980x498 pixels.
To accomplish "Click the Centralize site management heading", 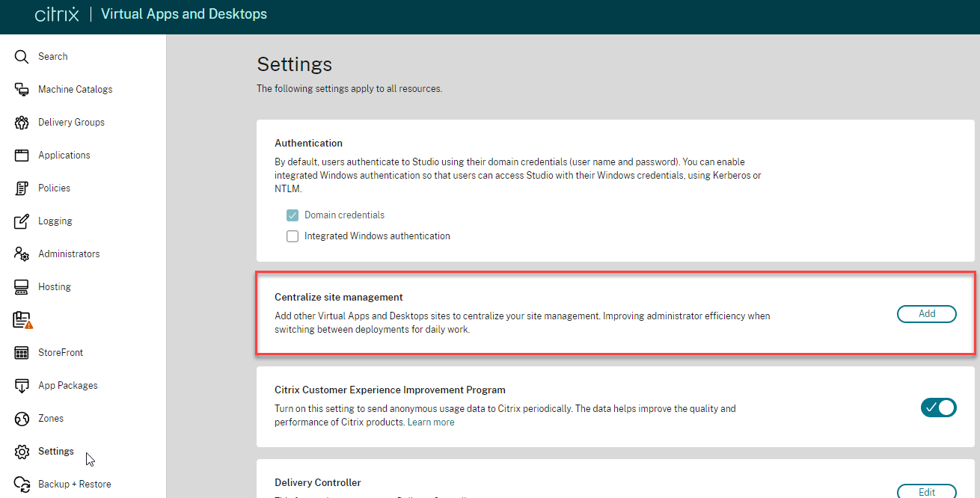I will (339, 298).
